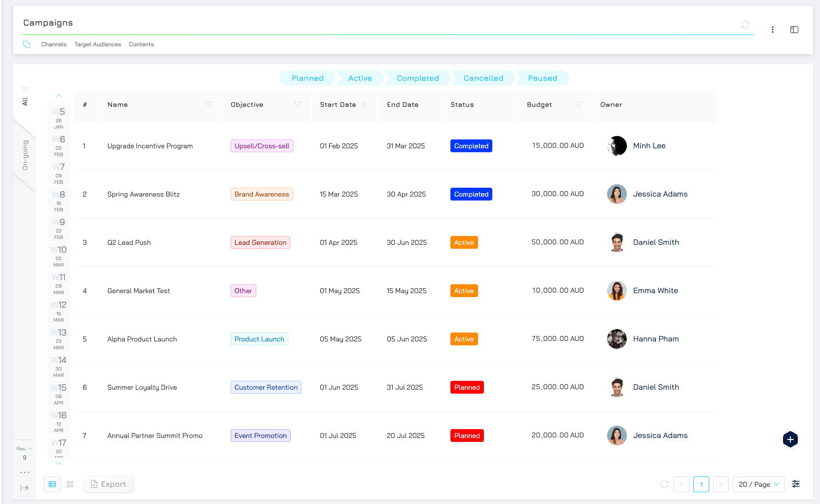This screenshot has width=820, height=504.
Task: Add new campaign with plus button
Action: pos(790,439)
